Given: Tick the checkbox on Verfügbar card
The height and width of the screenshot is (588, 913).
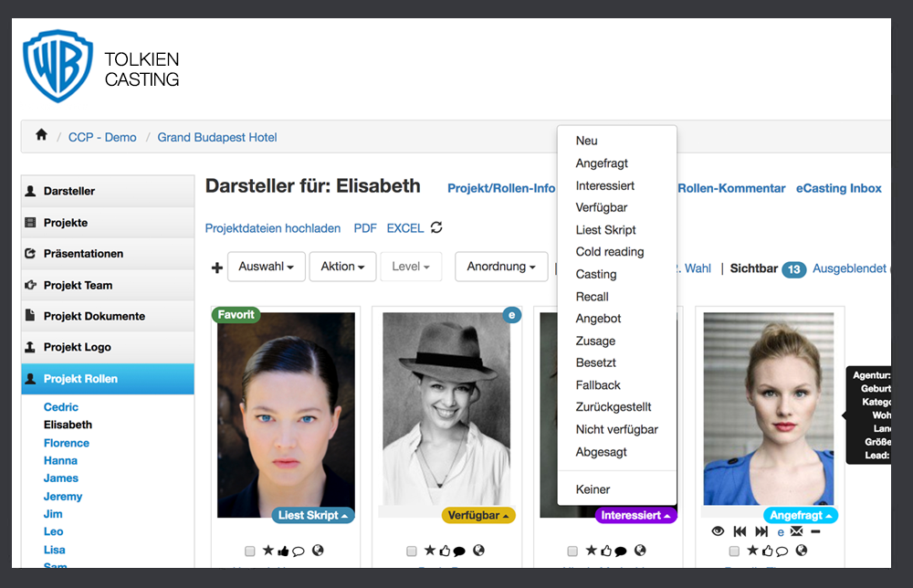Looking at the screenshot, I should (412, 551).
